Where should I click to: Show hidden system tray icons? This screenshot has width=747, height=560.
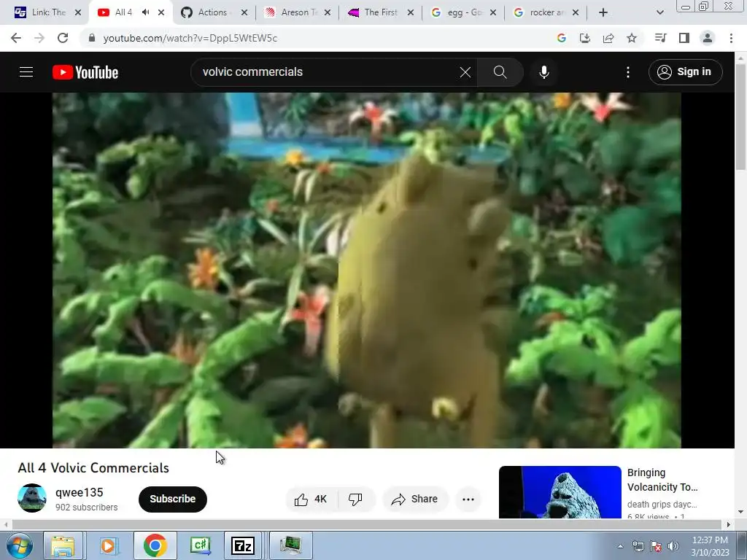[620, 546]
